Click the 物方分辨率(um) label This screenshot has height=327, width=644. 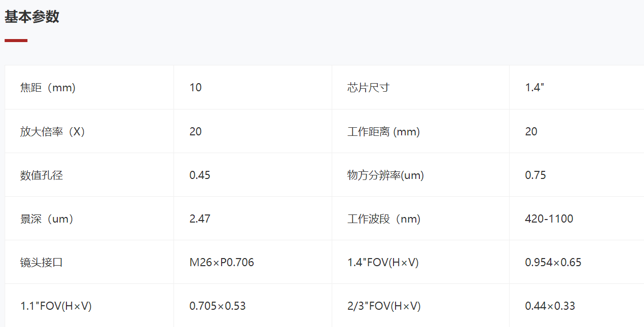[x=385, y=175]
